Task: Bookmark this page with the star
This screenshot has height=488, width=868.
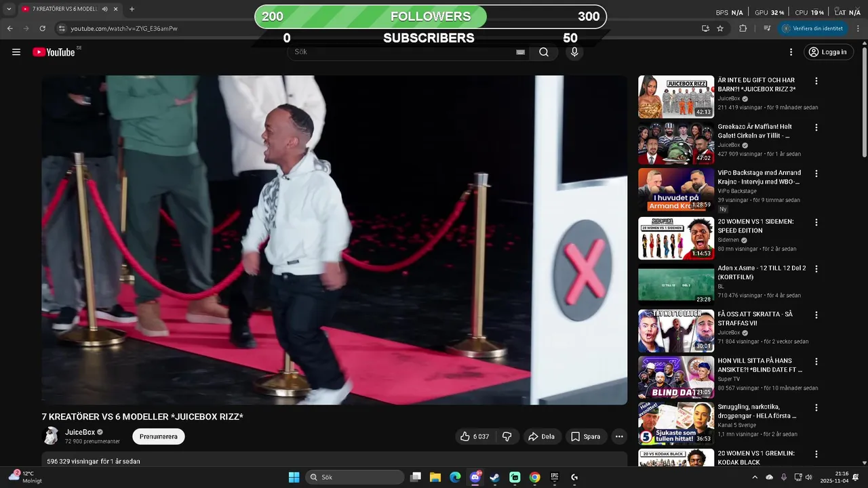Action: [720, 28]
